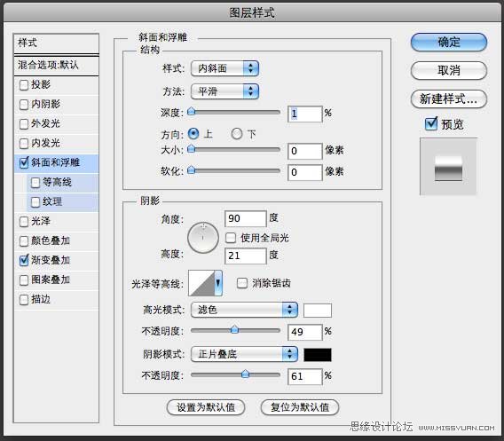The height and width of the screenshot is (441, 504).
Task: Uncheck the 渐变叠加 gradient overlay checkbox
Action: (x=24, y=260)
